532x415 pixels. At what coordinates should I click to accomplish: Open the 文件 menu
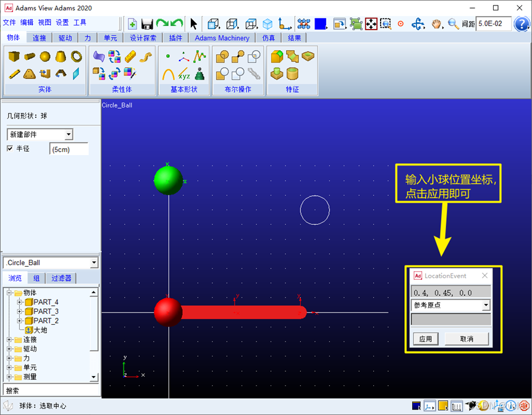pyautogui.click(x=9, y=23)
